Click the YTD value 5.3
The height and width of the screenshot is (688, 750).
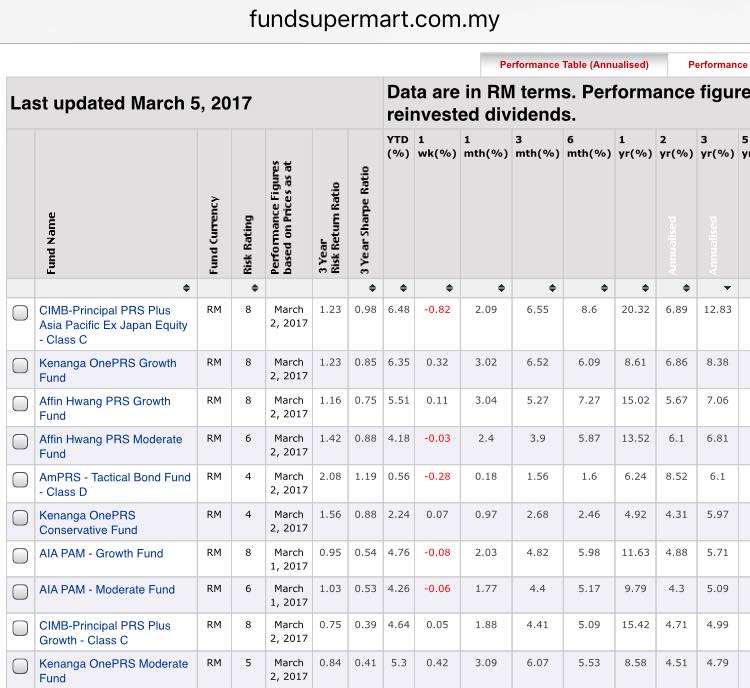[x=398, y=663]
